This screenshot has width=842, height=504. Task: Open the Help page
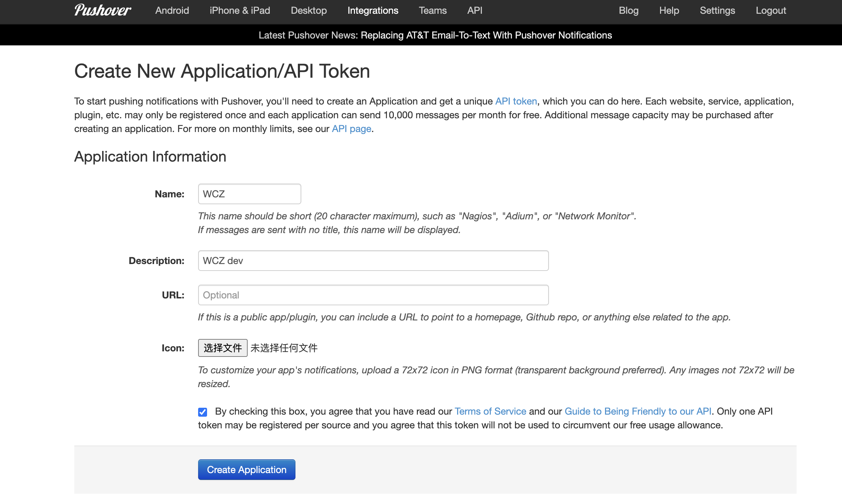669,10
